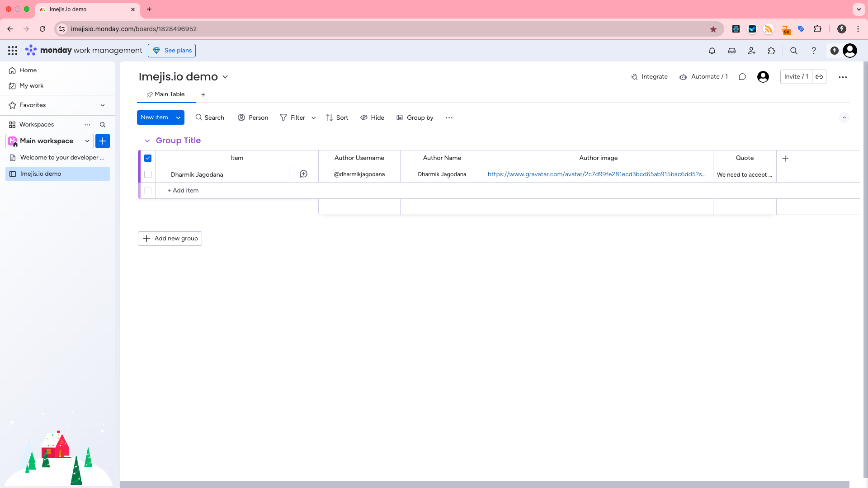Open browser extensions puzzle icon
The width and height of the screenshot is (868, 488).
click(817, 29)
